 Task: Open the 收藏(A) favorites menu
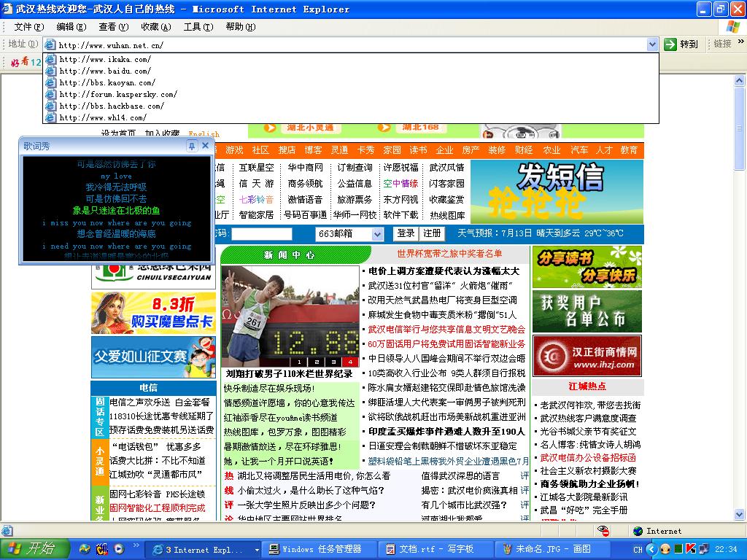tap(156, 27)
